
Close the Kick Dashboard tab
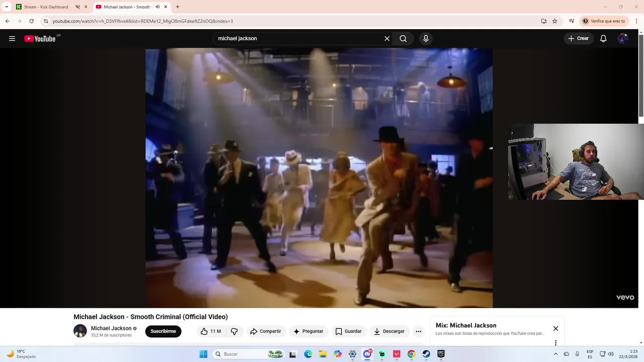click(86, 7)
